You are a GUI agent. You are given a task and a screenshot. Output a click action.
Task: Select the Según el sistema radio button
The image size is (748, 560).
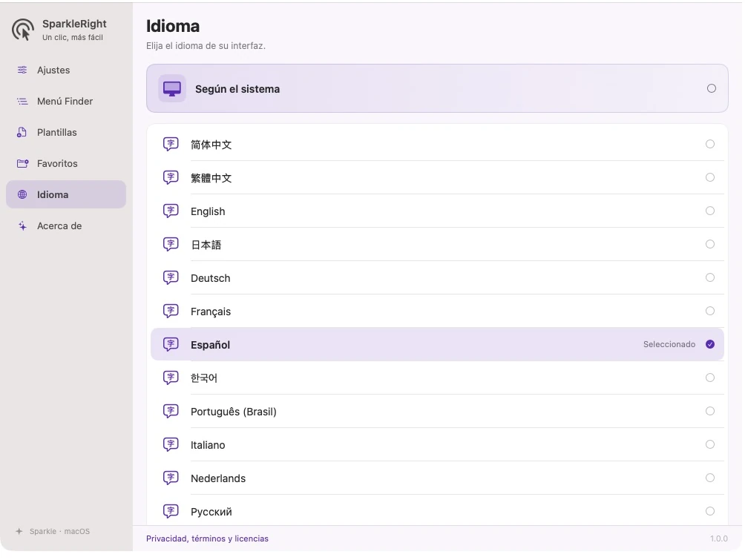coord(711,88)
